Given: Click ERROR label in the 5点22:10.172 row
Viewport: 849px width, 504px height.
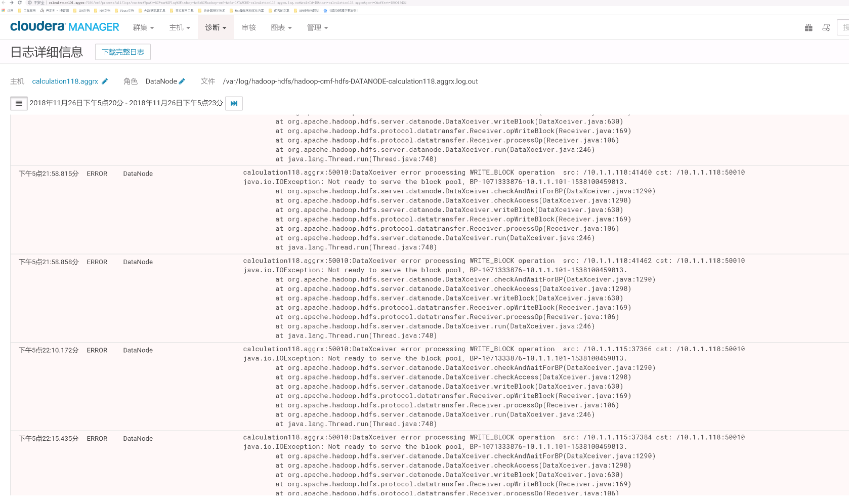Looking at the screenshot, I should tap(97, 350).
